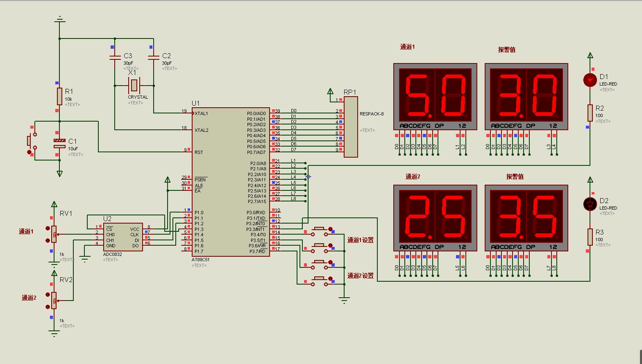Select the power arrow feeding the EA pin
This screenshot has width=642, height=364.
tap(167, 180)
